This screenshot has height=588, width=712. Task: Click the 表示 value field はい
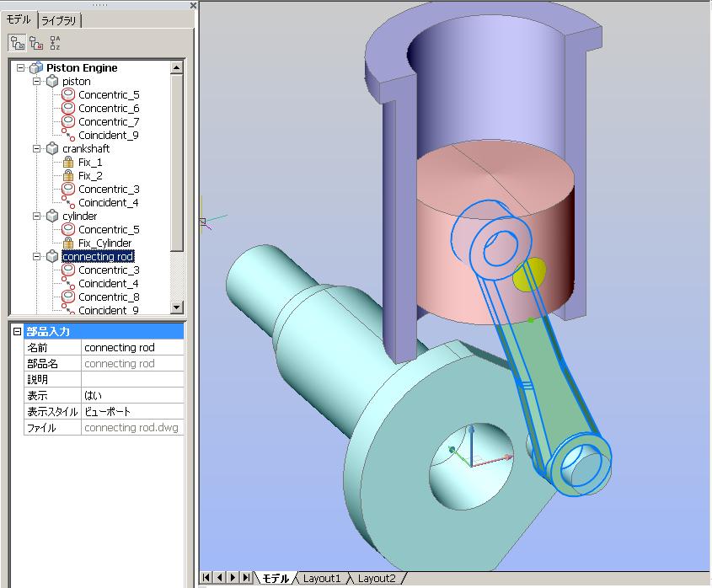(x=131, y=395)
